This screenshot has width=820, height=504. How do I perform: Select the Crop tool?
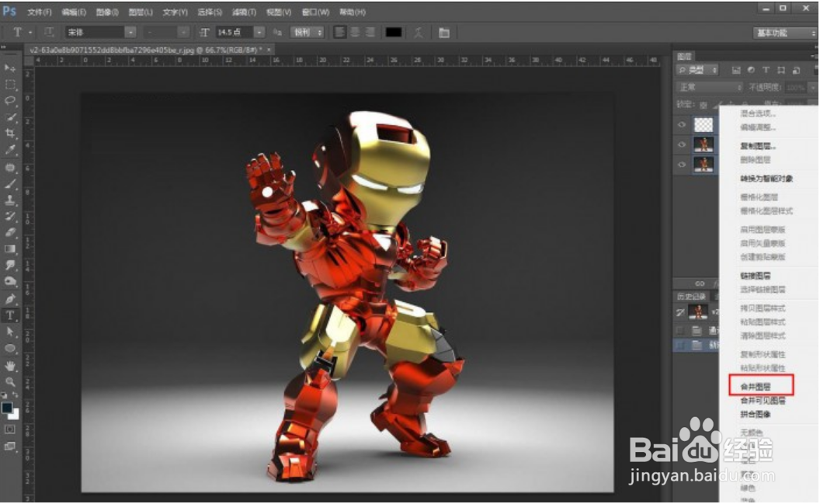point(10,134)
